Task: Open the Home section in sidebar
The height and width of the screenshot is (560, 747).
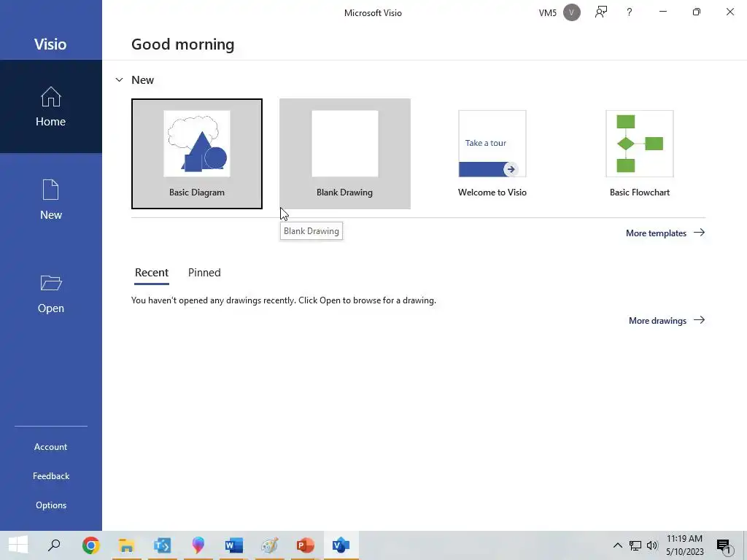Action: (x=51, y=106)
